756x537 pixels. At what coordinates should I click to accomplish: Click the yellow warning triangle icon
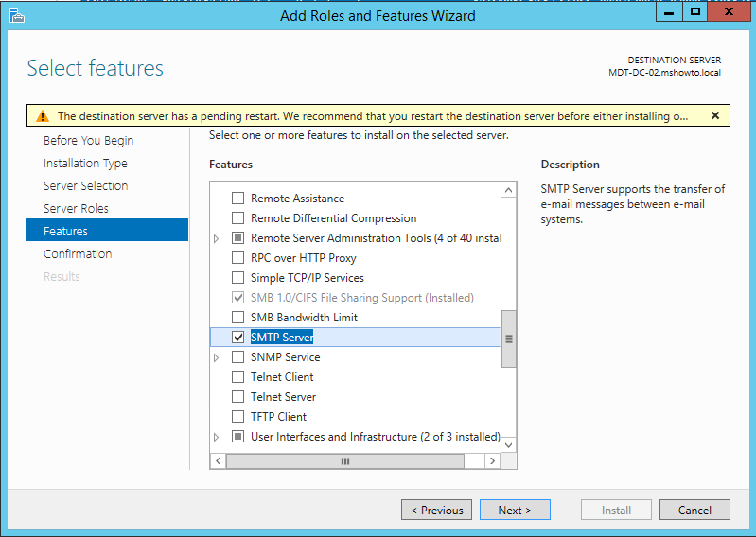pyautogui.click(x=43, y=116)
